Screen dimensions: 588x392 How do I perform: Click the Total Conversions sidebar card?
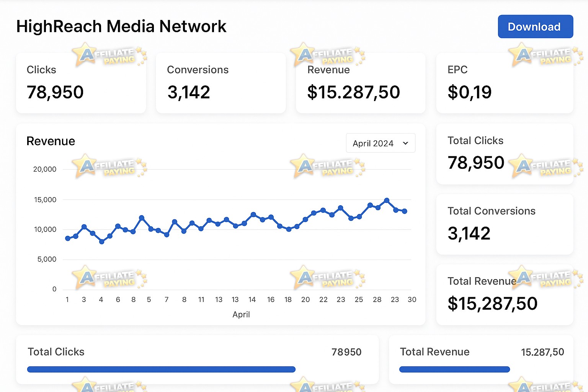click(505, 224)
